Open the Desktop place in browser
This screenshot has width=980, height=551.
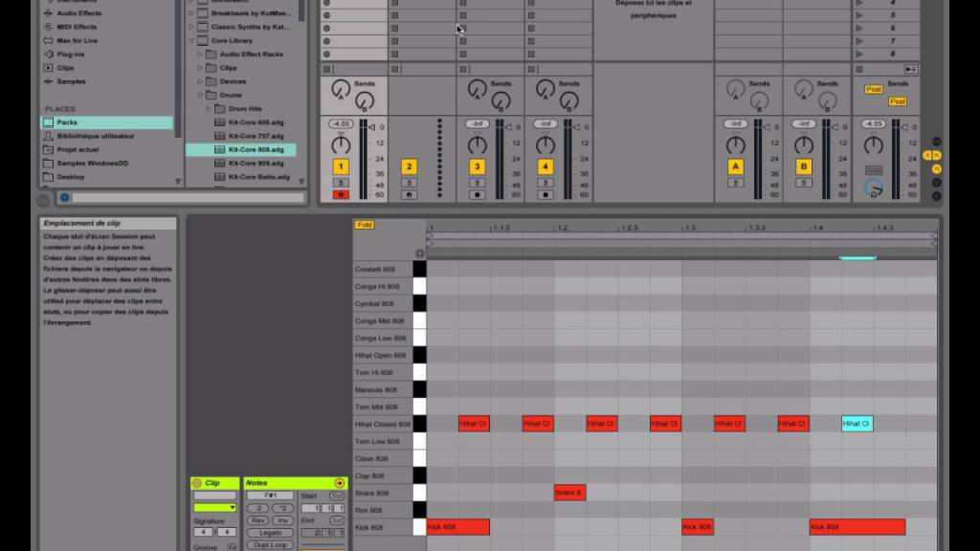(x=70, y=177)
